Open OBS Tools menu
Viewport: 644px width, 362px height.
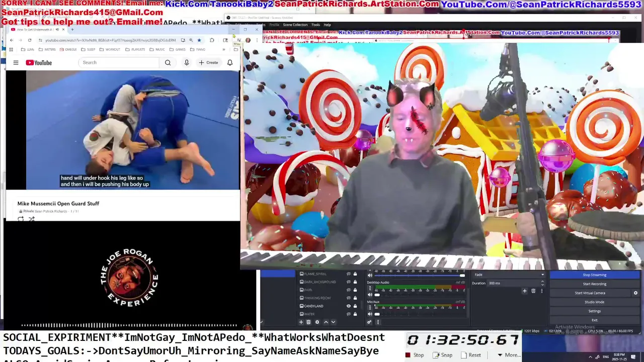[x=315, y=25]
